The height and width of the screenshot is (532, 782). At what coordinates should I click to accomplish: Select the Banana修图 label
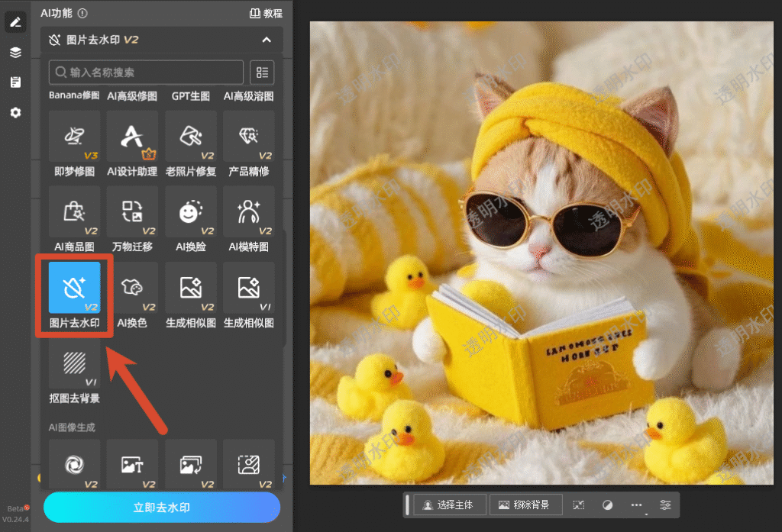tap(74, 95)
